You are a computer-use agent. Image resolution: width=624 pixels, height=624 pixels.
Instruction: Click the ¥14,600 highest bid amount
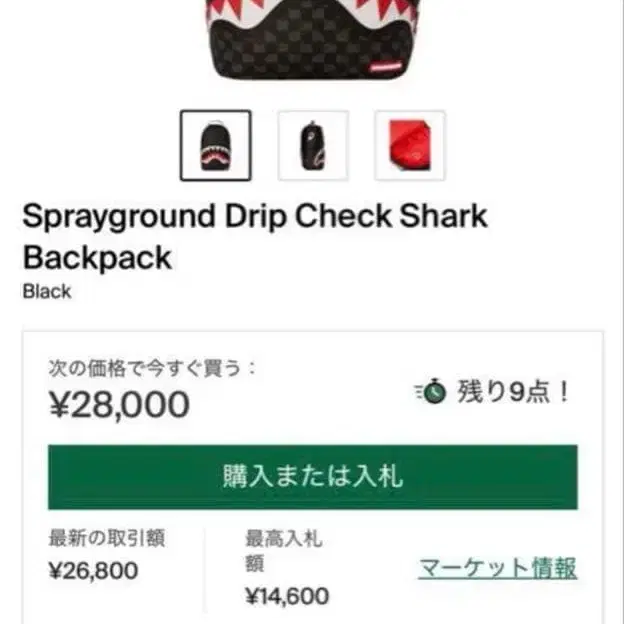pyautogui.click(x=287, y=596)
